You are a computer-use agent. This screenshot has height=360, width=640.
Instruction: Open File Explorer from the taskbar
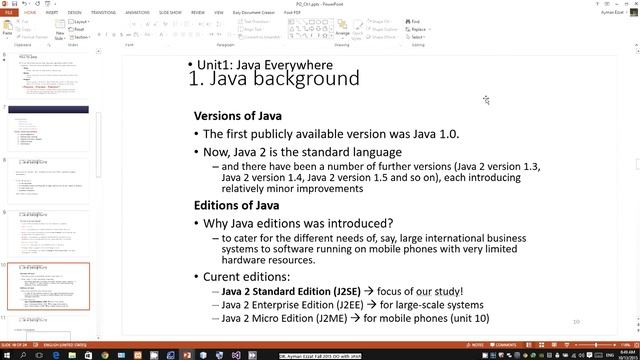[72, 355]
